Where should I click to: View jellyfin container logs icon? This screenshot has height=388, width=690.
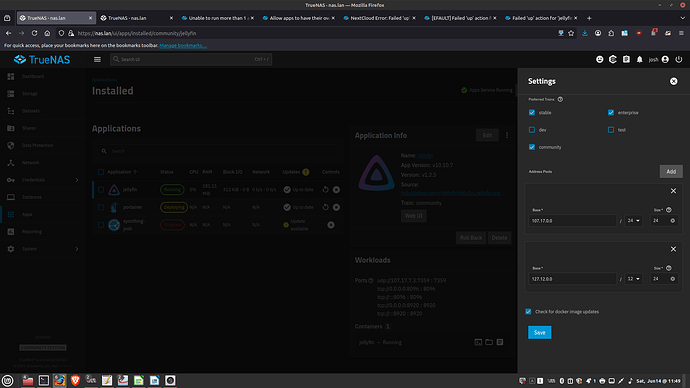[x=500, y=342]
